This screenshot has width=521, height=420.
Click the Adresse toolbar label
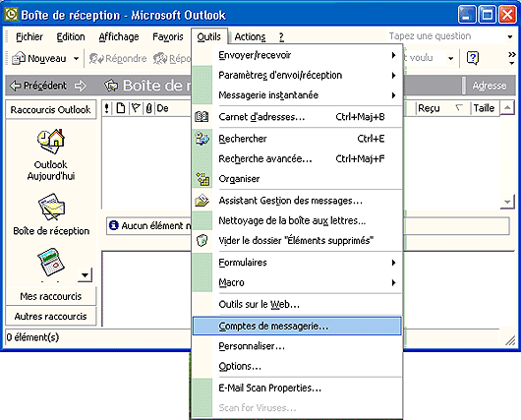[x=490, y=86]
